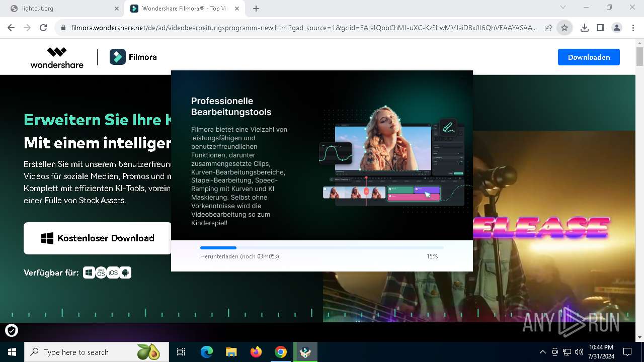Screen dimensions: 644x362
Task: Open the Chrome profile icon
Action: pos(617,28)
